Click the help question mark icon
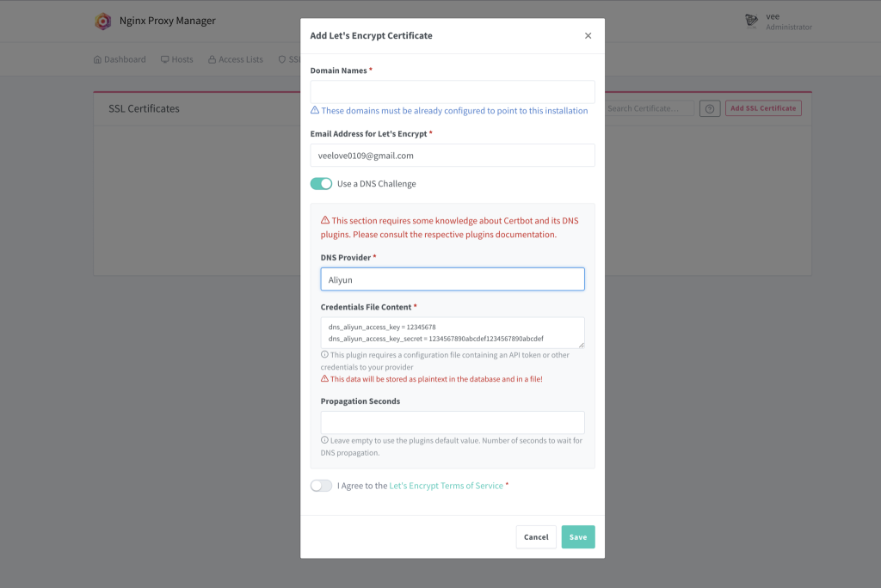 point(710,108)
